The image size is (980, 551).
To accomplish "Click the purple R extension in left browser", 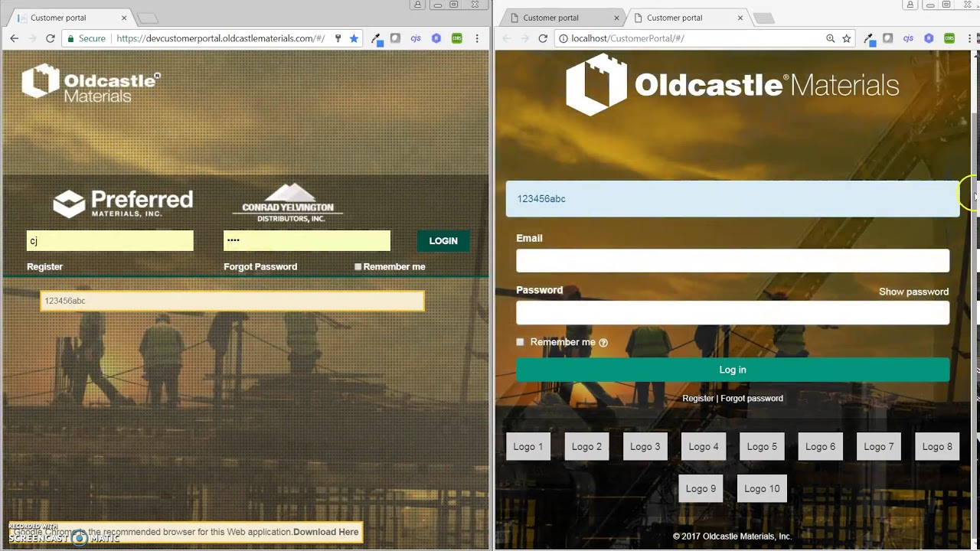I will point(436,38).
